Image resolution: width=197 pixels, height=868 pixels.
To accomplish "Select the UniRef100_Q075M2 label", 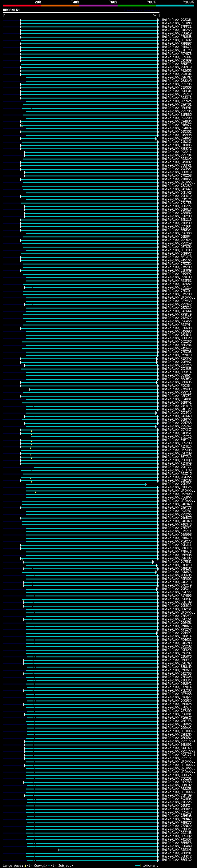I will tap(176, 562).
